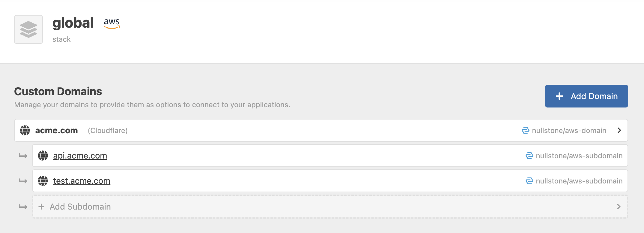Click the globe icon beside api.acme.com

pos(43,156)
